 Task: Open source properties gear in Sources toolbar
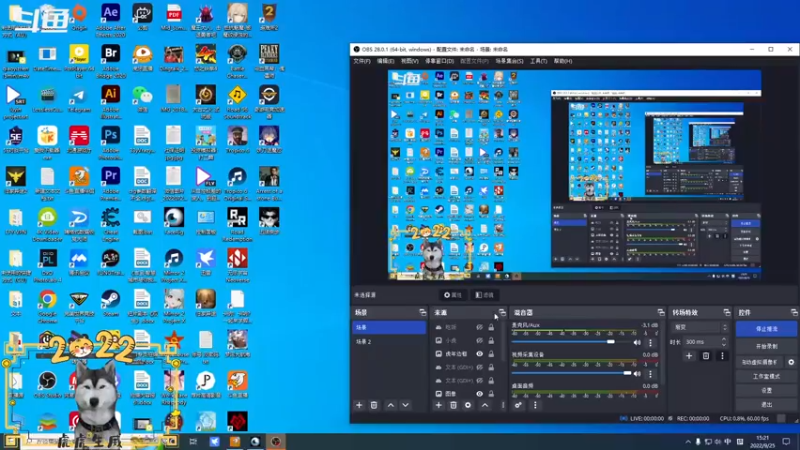[x=468, y=405]
